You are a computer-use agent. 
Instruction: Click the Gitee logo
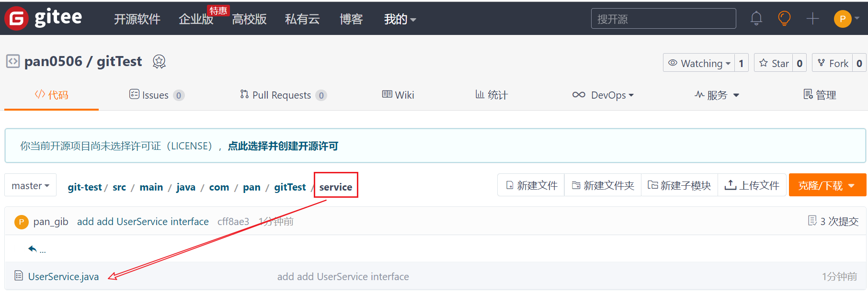click(x=44, y=18)
